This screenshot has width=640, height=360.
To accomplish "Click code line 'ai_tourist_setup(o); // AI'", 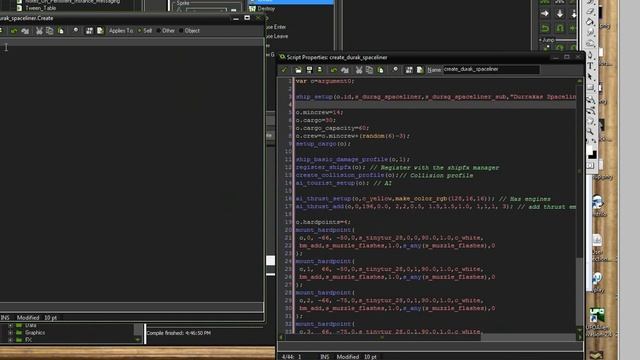I will click(344, 183).
